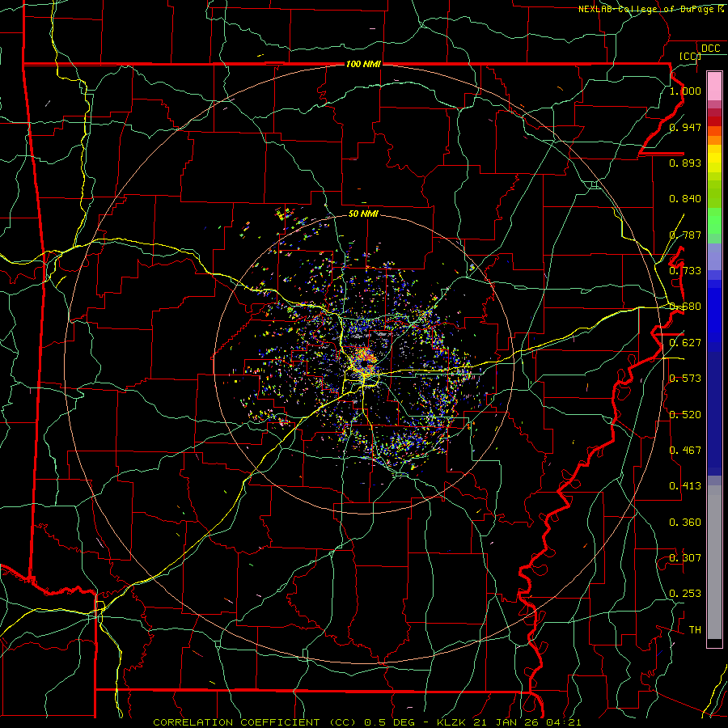Select the 0.947 scale value
728x728 pixels.
pos(685,127)
